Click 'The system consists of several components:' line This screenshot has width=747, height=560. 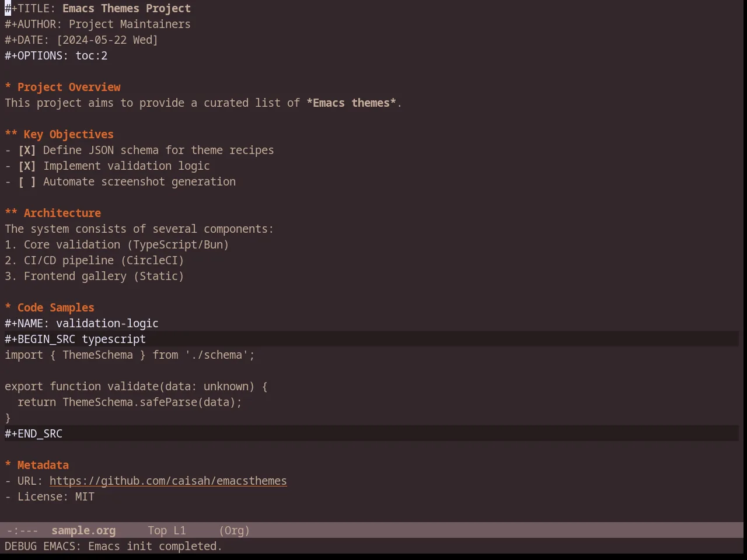point(139,229)
